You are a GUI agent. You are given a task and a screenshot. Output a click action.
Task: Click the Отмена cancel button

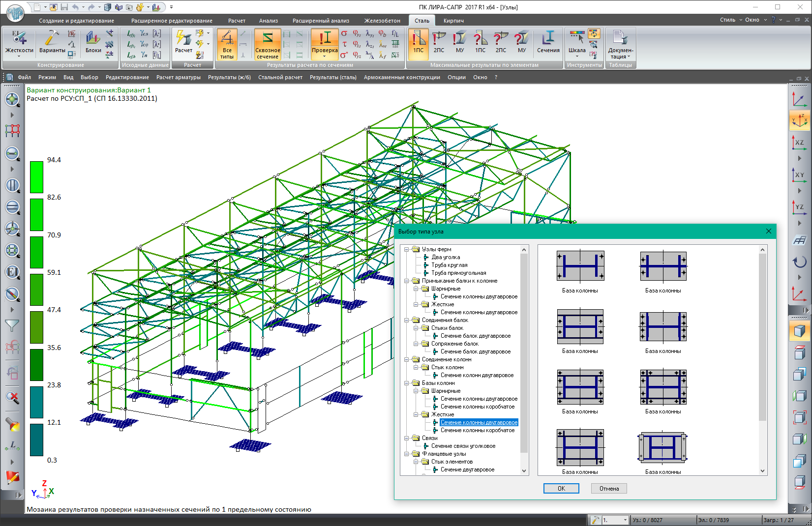609,488
